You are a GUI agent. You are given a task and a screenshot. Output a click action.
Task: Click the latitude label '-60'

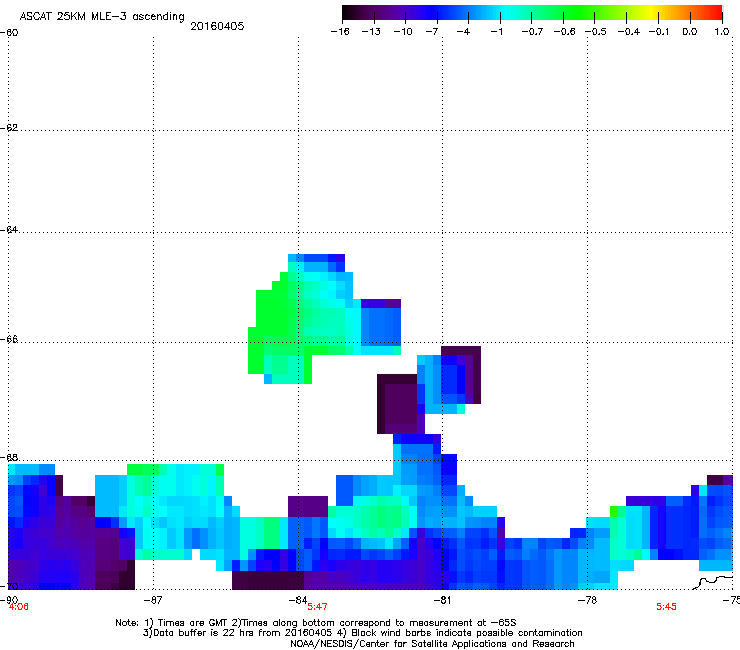pyautogui.click(x=9, y=33)
